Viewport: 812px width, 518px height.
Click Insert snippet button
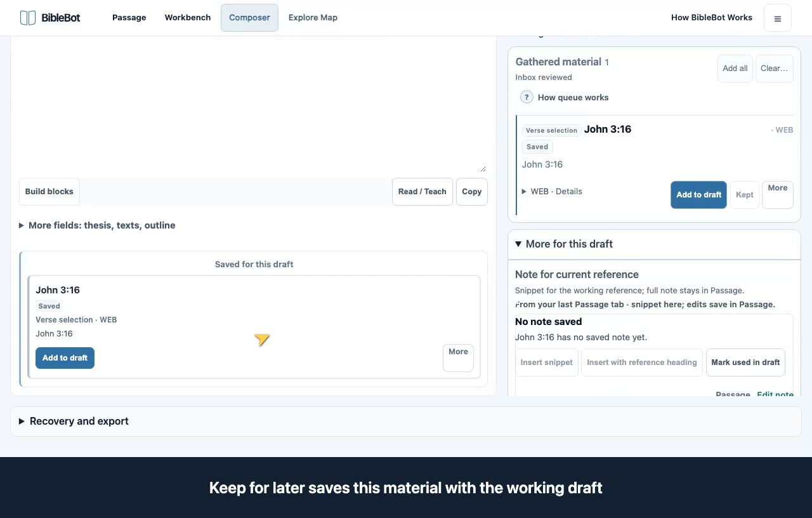[547, 362]
